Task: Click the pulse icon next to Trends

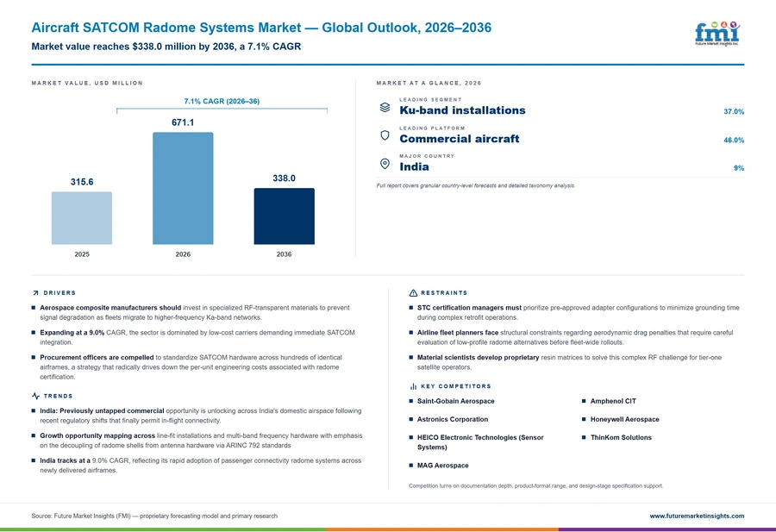Action: [x=35, y=396]
